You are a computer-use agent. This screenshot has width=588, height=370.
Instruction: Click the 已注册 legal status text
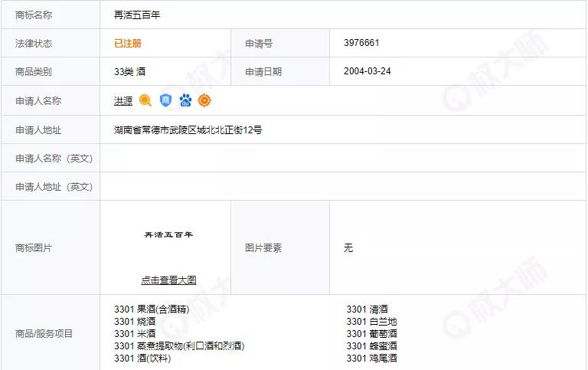128,44
